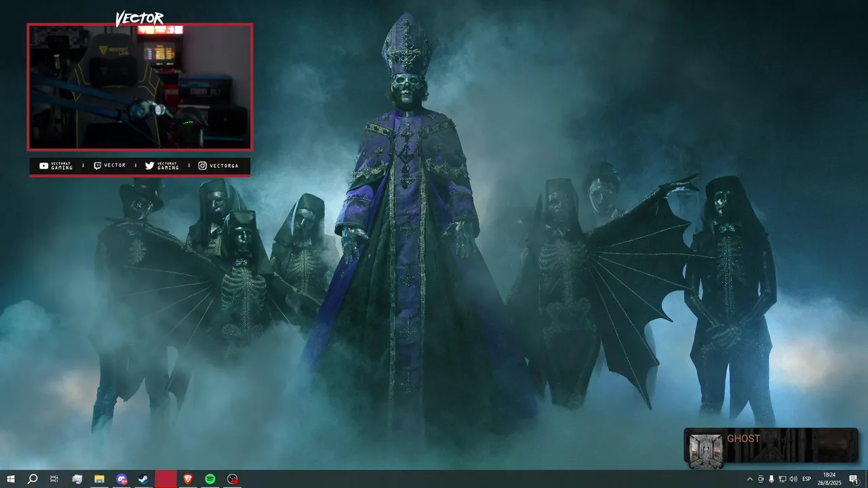
Task: Open OBS Studio recording icon
Action: (233, 479)
